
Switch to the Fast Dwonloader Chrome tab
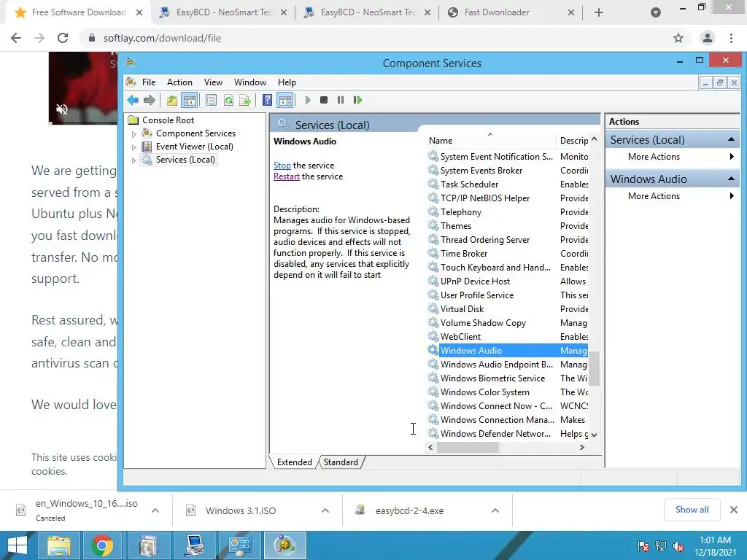pyautogui.click(x=496, y=12)
